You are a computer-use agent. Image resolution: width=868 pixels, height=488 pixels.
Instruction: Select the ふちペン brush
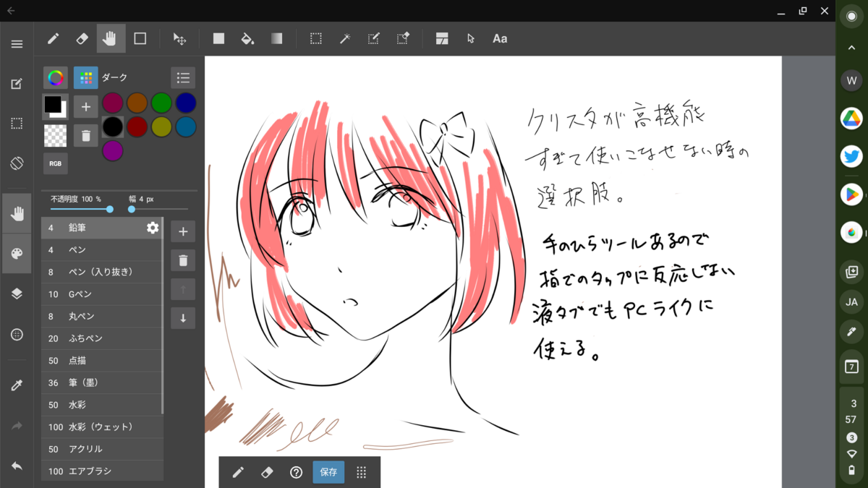coord(102,338)
